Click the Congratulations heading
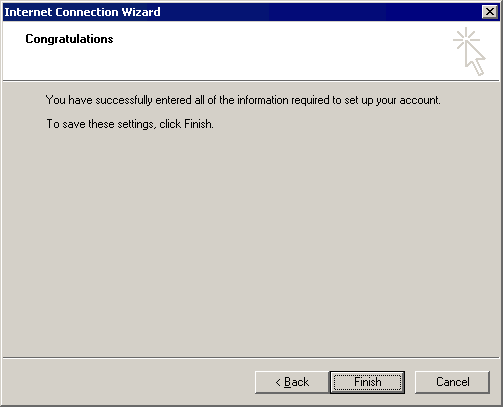 69,39
